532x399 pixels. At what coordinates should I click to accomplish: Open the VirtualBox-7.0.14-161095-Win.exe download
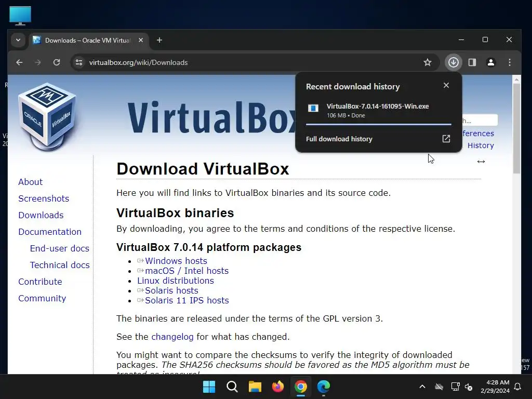point(378,106)
